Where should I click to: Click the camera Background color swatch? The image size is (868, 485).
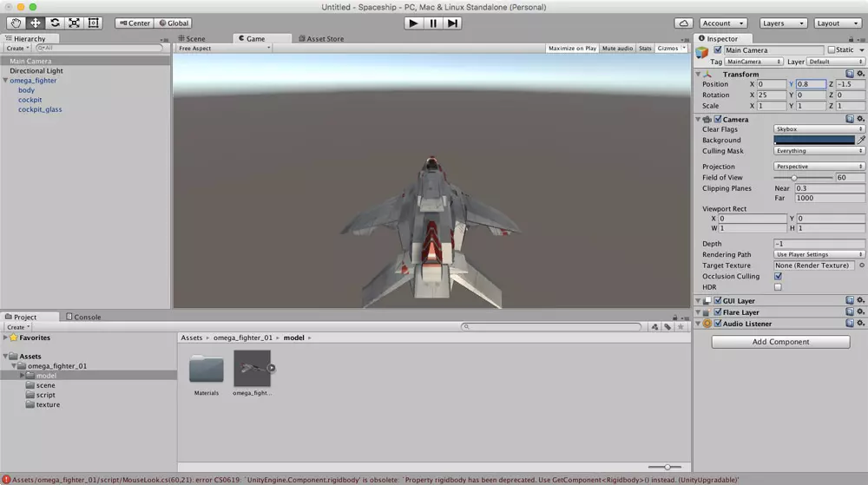(814, 140)
